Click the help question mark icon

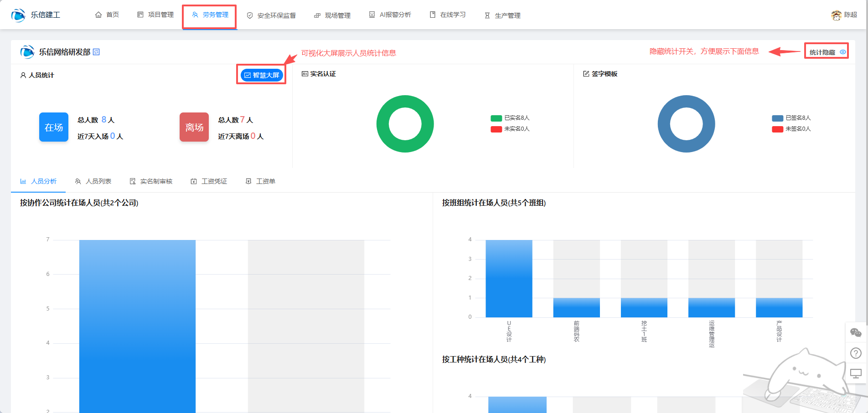[856, 353]
